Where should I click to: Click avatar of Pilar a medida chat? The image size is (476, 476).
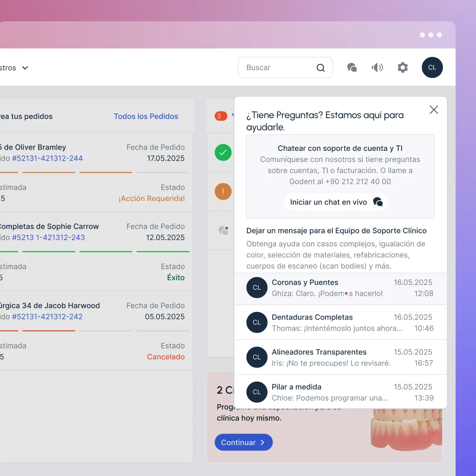coord(257,392)
